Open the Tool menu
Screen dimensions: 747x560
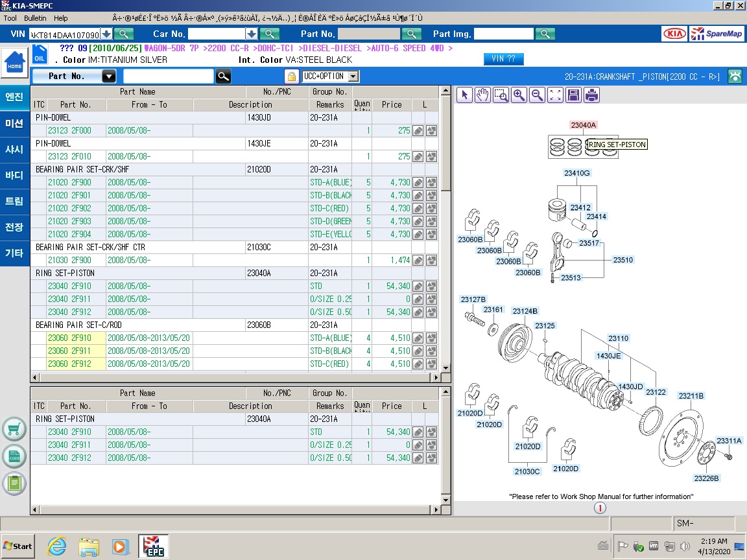click(10, 18)
